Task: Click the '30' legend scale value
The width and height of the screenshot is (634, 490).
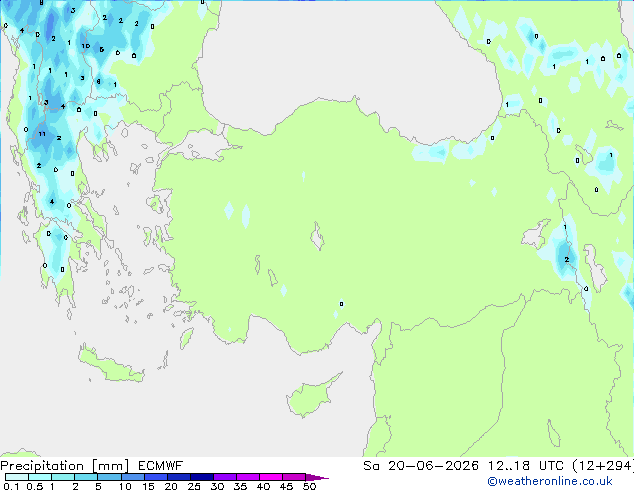Action: coord(217,486)
